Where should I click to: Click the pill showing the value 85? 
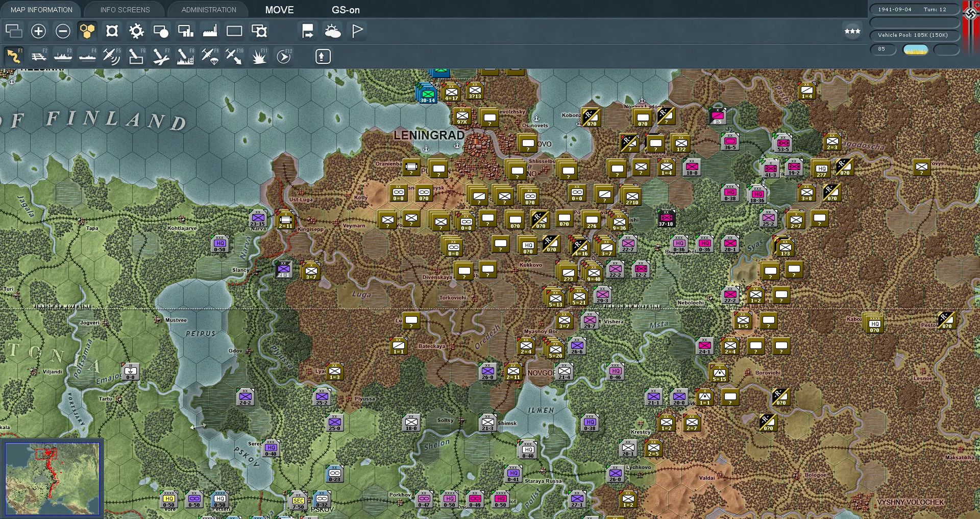[883, 49]
